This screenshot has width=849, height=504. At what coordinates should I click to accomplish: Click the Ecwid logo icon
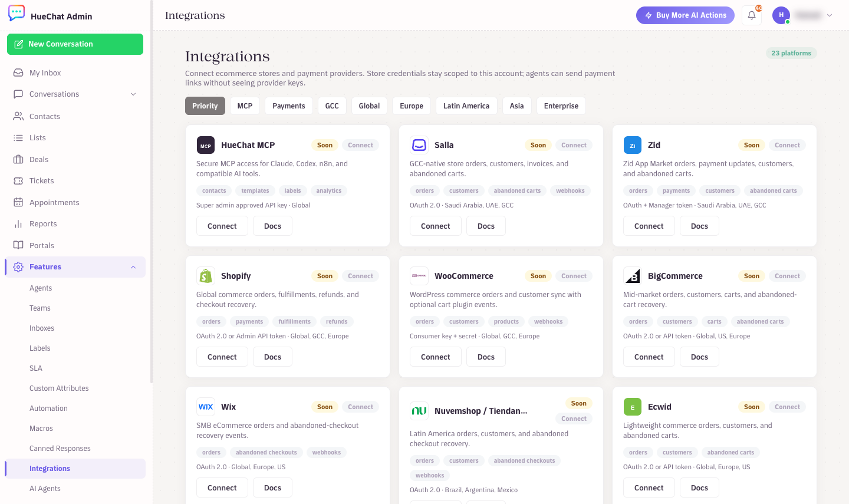click(632, 407)
